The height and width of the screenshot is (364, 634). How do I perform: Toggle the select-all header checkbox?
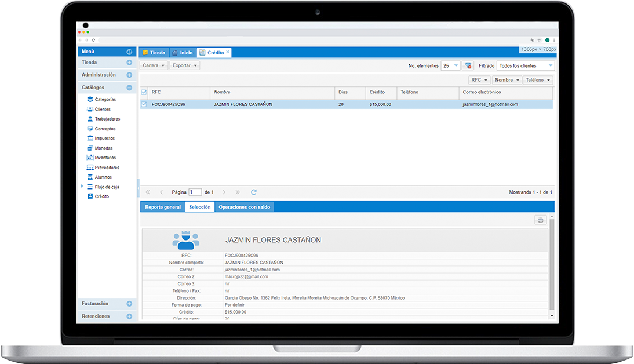click(144, 92)
